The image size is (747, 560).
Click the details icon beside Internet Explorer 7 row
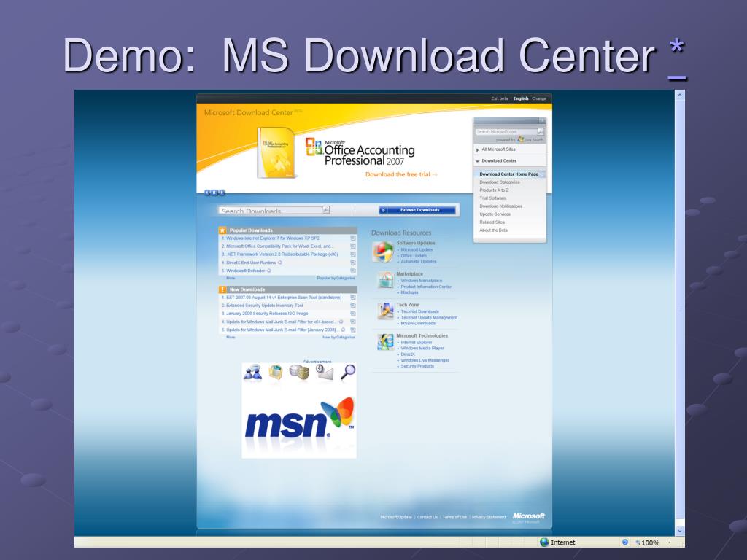[x=353, y=238]
